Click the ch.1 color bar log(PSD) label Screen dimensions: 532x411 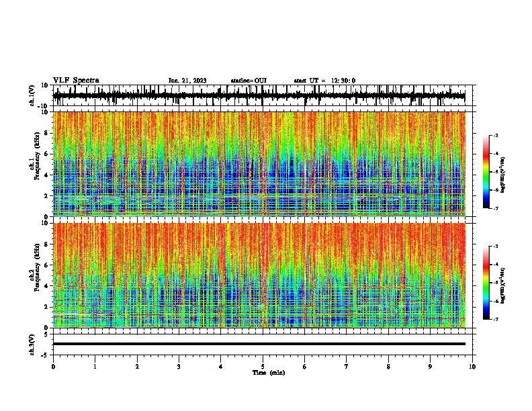pos(503,175)
